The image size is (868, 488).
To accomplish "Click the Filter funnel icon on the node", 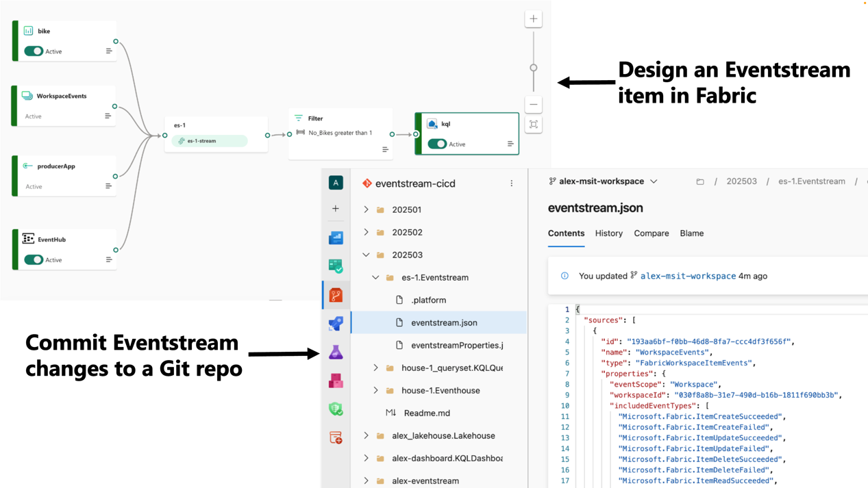I will [x=299, y=118].
